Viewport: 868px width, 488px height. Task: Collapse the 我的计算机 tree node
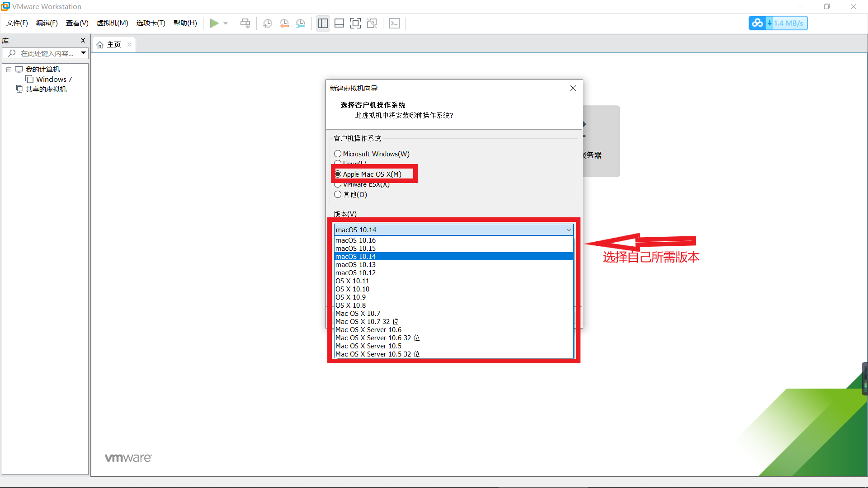pos(9,70)
